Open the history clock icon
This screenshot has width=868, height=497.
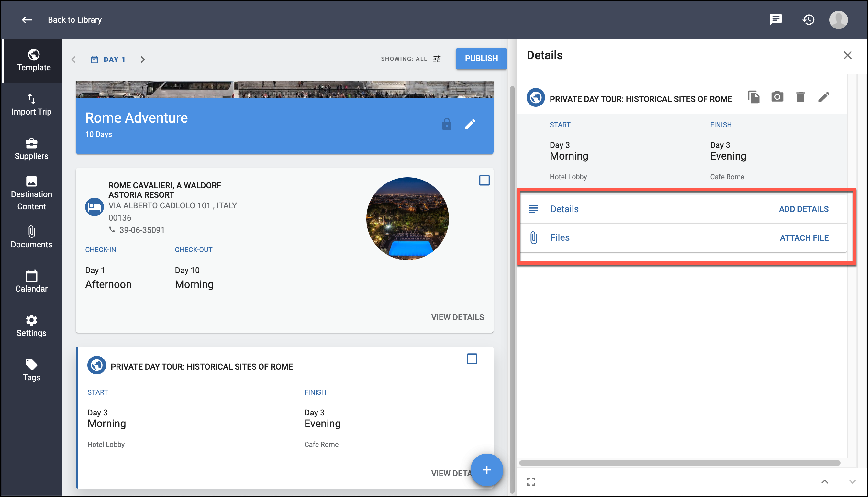click(808, 19)
